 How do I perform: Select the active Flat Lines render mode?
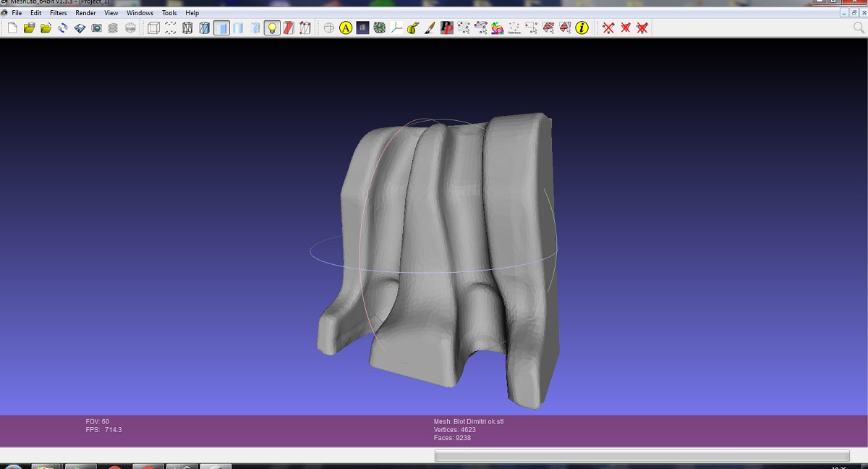tap(221, 28)
